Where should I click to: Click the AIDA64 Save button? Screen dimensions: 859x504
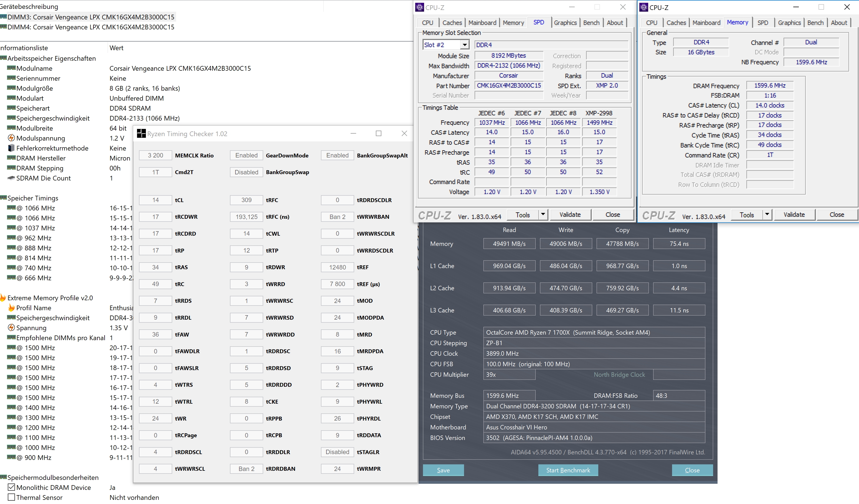point(443,470)
